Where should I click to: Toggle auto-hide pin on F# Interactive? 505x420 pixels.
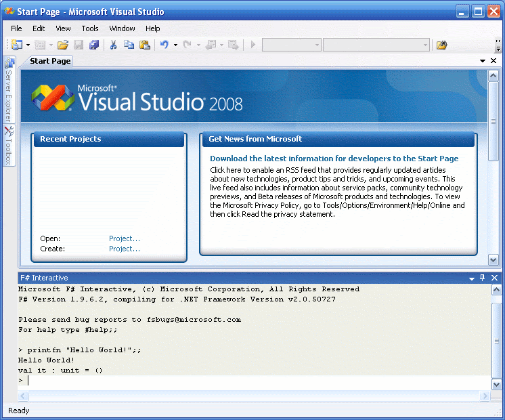[x=482, y=278]
